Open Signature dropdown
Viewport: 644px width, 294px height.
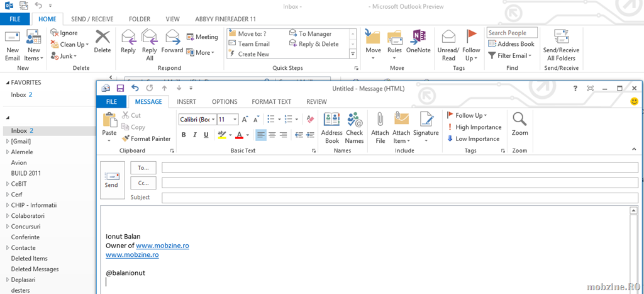point(426,128)
